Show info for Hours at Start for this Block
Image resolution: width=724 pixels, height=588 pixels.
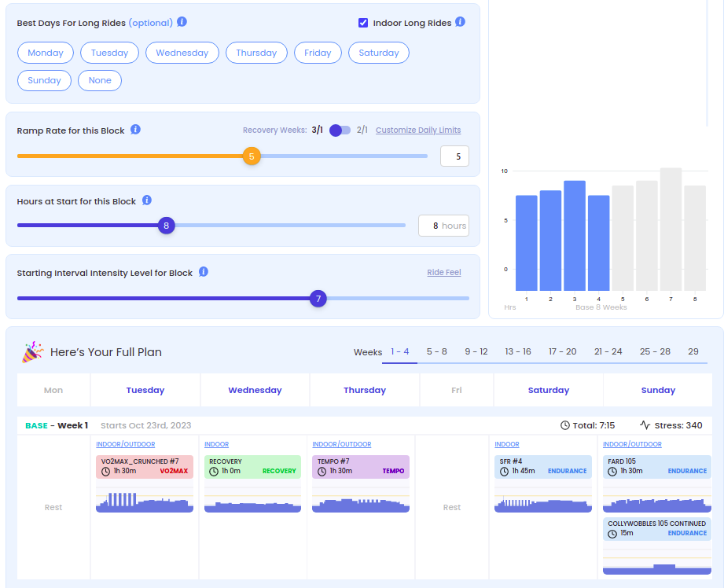point(147,200)
